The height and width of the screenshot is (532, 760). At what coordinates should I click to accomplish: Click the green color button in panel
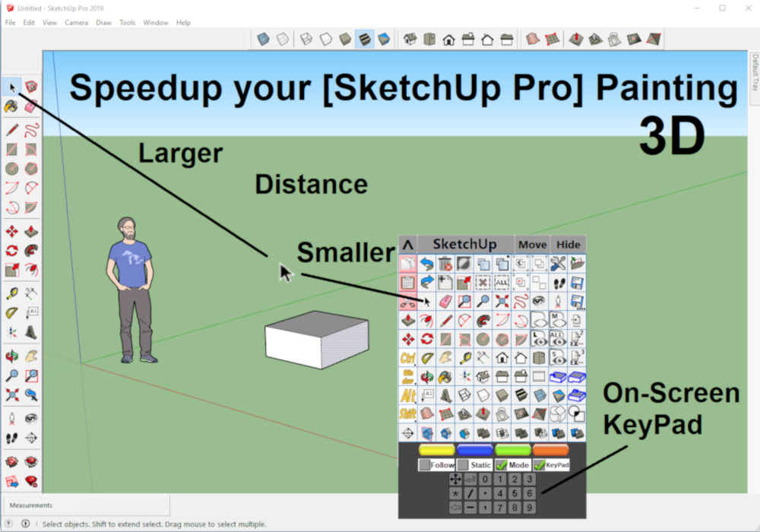coord(513,450)
